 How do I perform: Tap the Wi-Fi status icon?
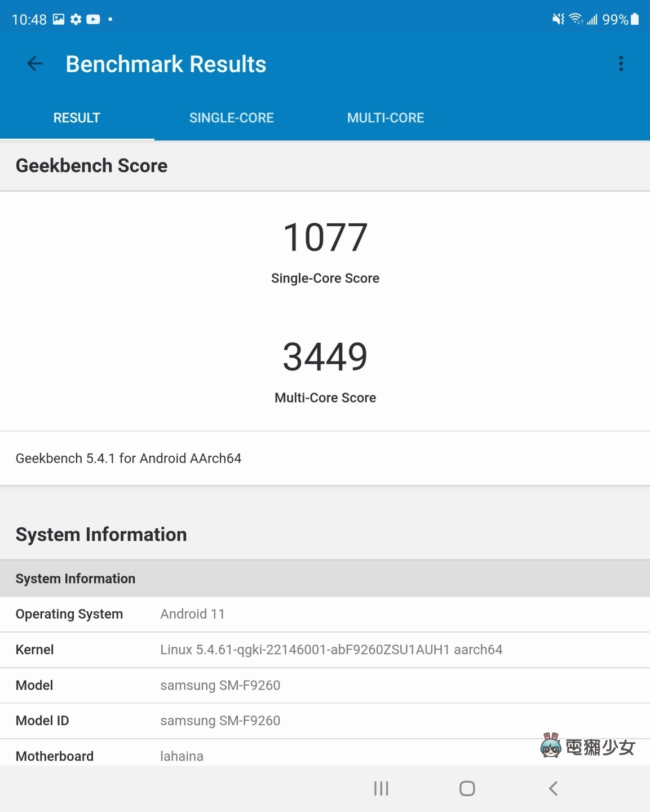(576, 19)
